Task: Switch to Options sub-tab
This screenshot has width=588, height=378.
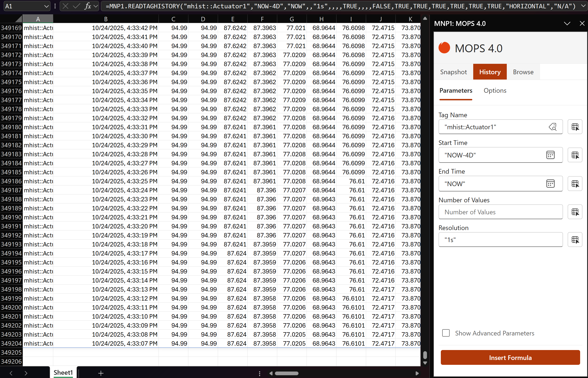Action: coord(495,91)
